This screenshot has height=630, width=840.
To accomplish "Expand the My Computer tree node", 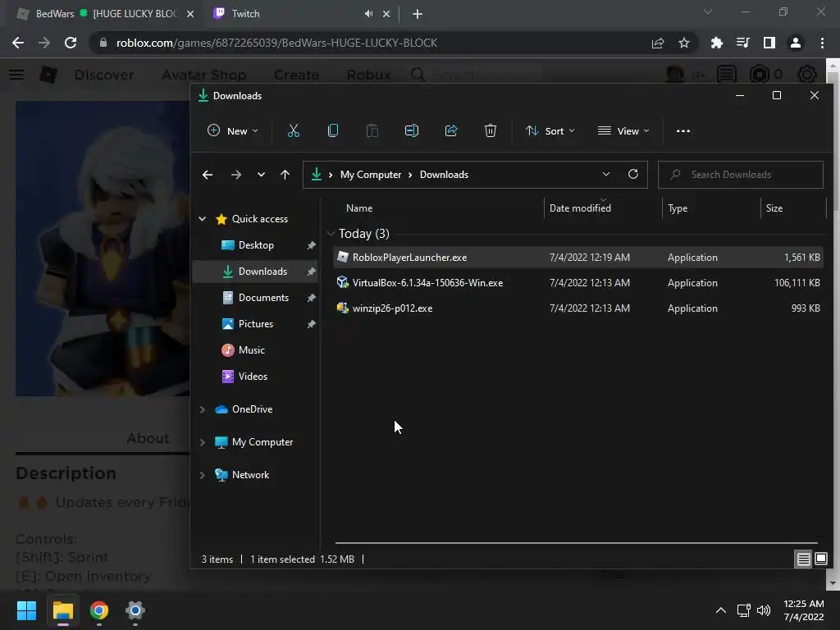I will pos(203,442).
